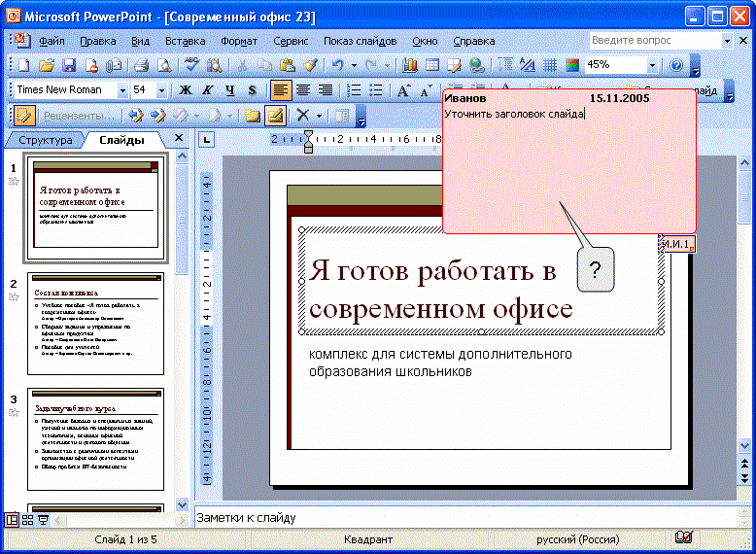Increase font size with large A
The width and height of the screenshot is (756, 554).
[x=403, y=90]
